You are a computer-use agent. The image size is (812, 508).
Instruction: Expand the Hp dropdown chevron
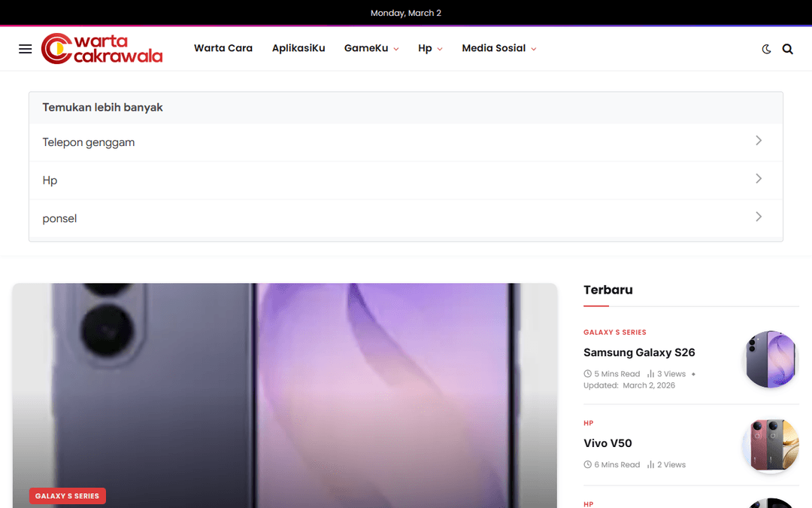(x=440, y=49)
